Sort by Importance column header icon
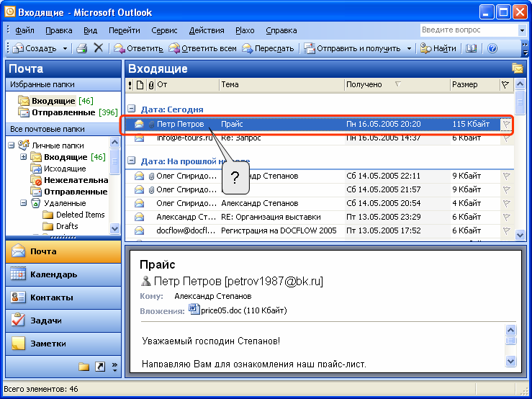 click(130, 85)
